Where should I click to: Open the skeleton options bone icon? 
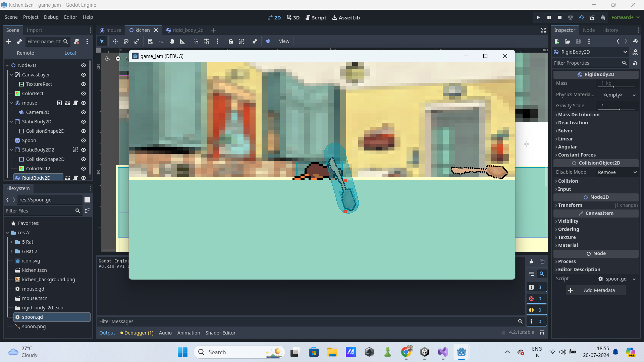coord(255,41)
